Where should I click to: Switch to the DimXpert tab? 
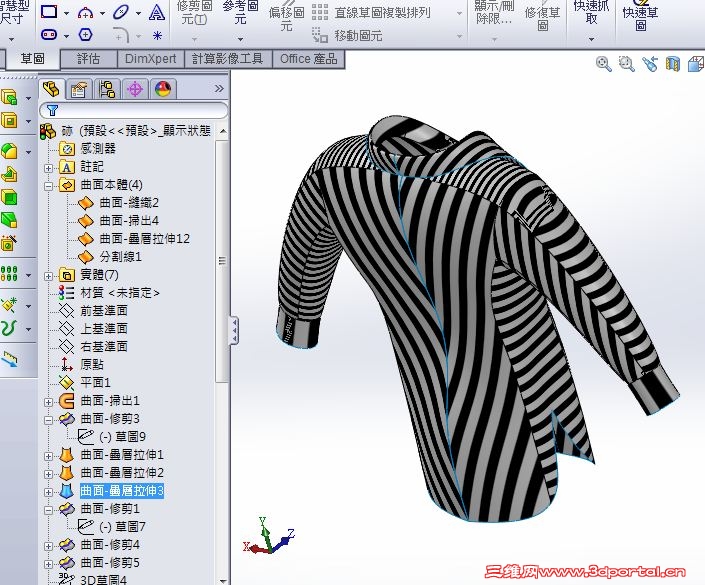150,59
